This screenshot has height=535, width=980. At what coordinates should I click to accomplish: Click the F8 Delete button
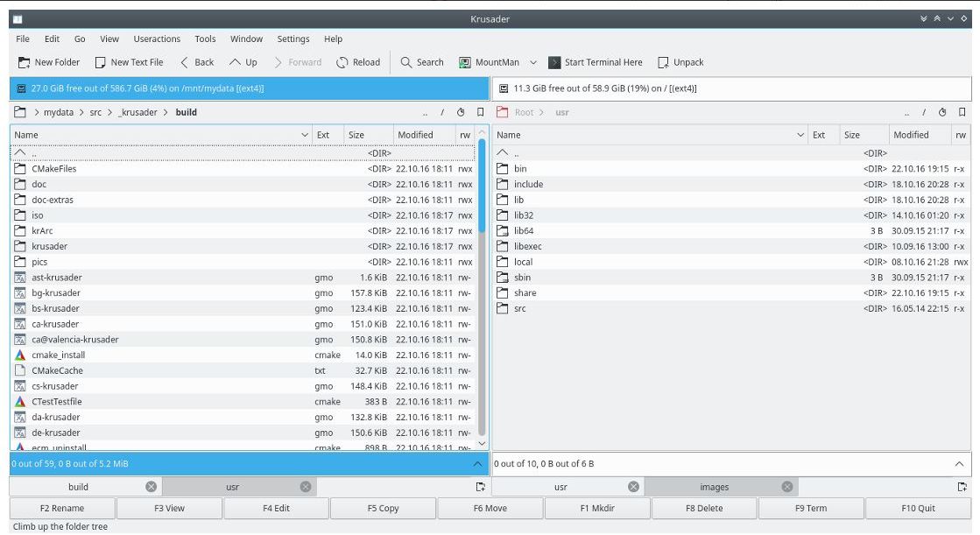(x=704, y=508)
